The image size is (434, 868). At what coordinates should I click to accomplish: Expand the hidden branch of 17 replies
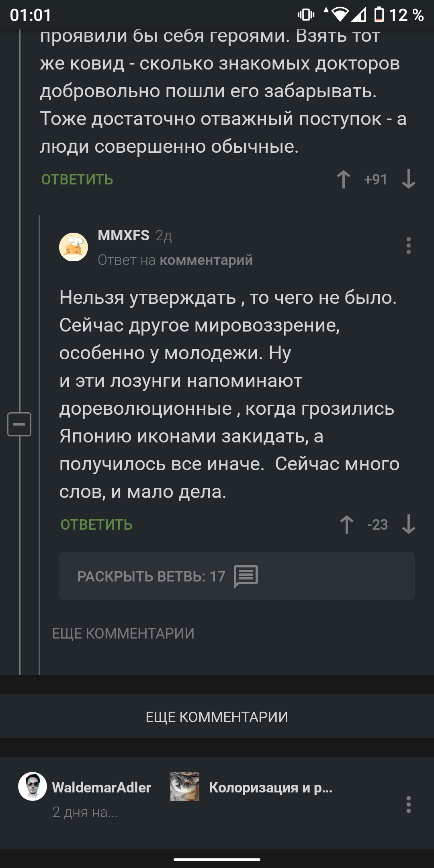[x=236, y=576]
